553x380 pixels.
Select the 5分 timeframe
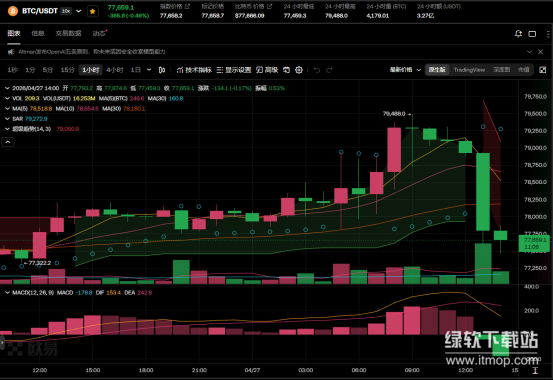click(x=48, y=70)
